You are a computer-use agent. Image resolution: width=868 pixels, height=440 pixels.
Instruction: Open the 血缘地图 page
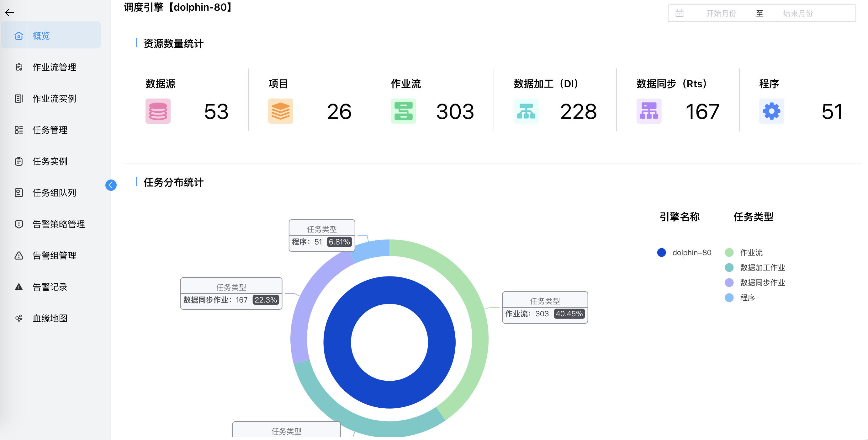coord(50,318)
